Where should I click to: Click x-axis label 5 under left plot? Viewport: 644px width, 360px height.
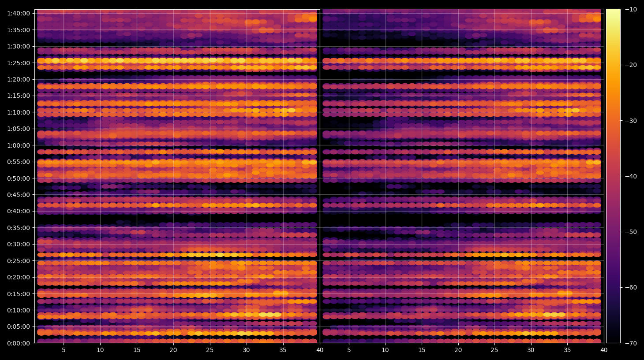[x=64, y=350]
